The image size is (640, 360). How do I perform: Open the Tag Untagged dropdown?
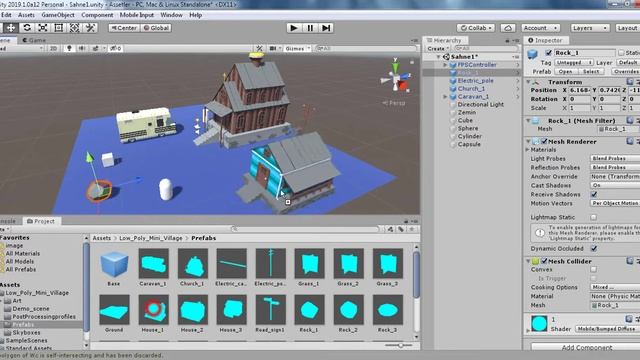tap(573, 62)
